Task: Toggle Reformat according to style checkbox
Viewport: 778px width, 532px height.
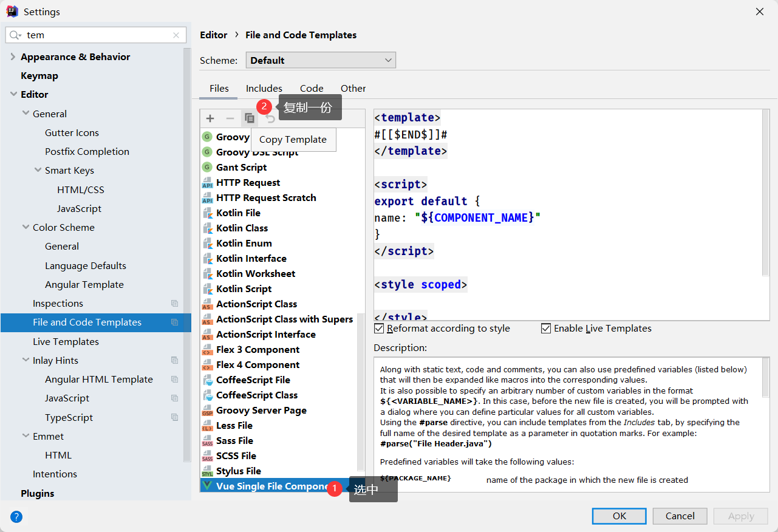Action: 379,329
